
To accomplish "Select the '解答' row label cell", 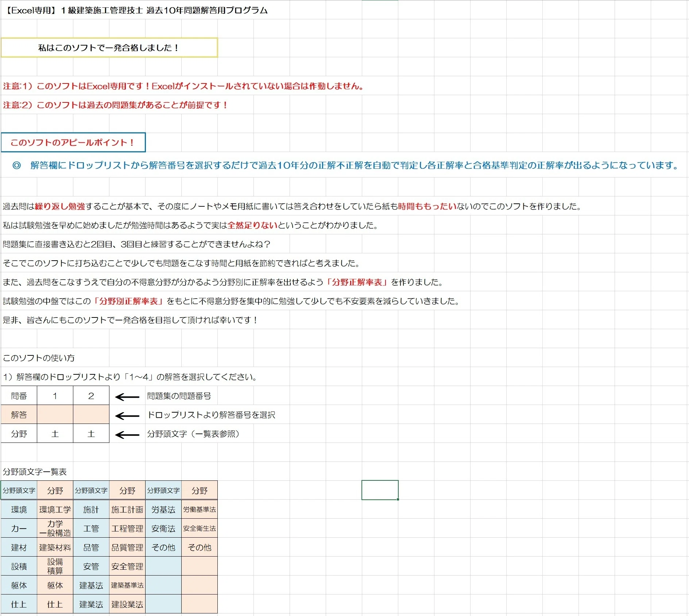I will 19,415.
